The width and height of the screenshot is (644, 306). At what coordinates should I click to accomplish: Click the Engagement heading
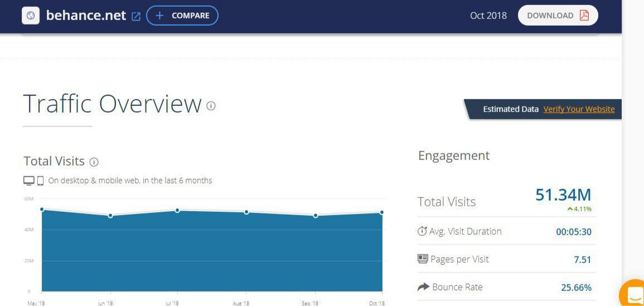454,156
